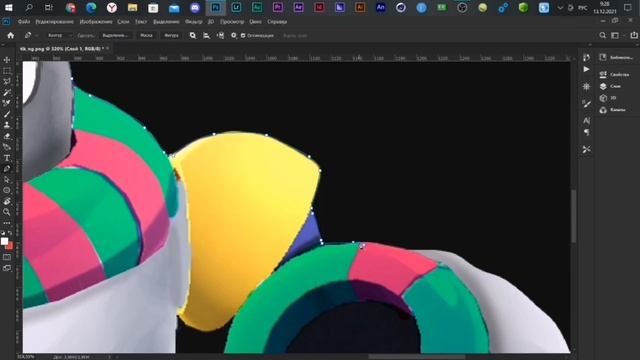Select the Hand tool
This screenshot has height=360, width=640.
click(7, 201)
